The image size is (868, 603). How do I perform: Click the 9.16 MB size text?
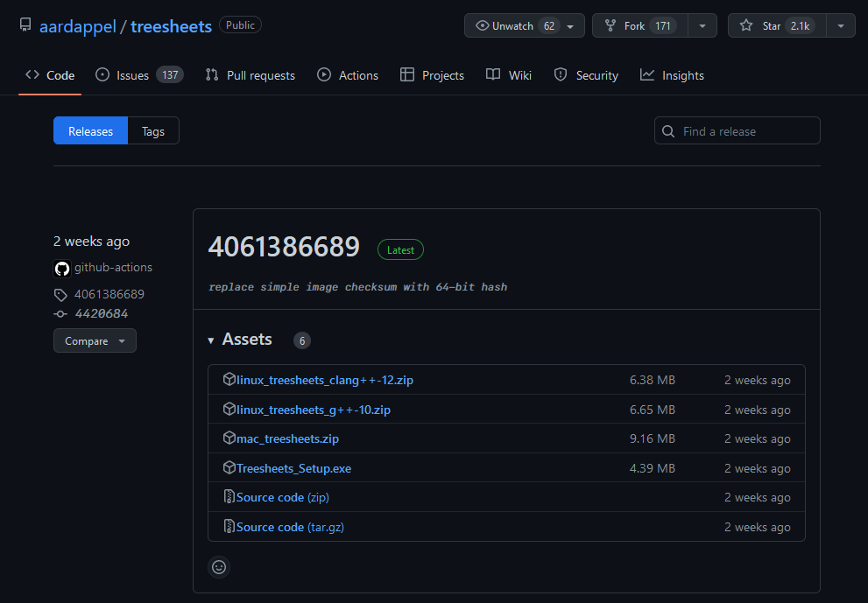click(x=653, y=438)
